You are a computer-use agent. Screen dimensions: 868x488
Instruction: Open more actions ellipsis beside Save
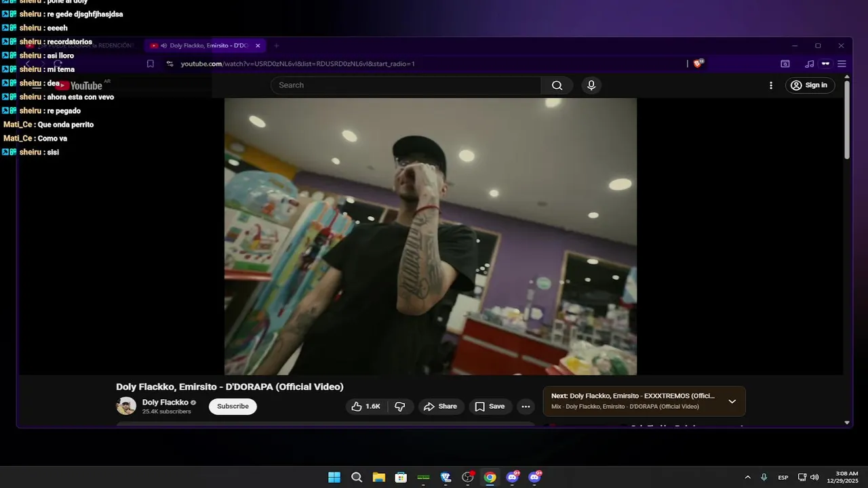[526, 407]
